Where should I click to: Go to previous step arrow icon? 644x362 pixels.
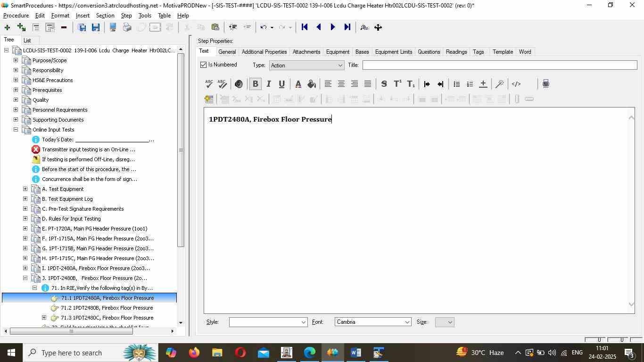(x=319, y=27)
